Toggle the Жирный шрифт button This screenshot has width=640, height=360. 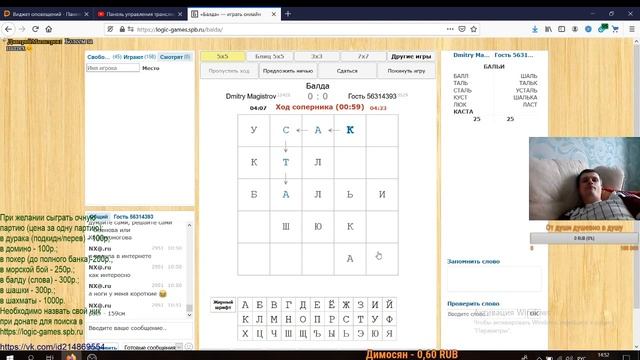[x=223, y=305]
